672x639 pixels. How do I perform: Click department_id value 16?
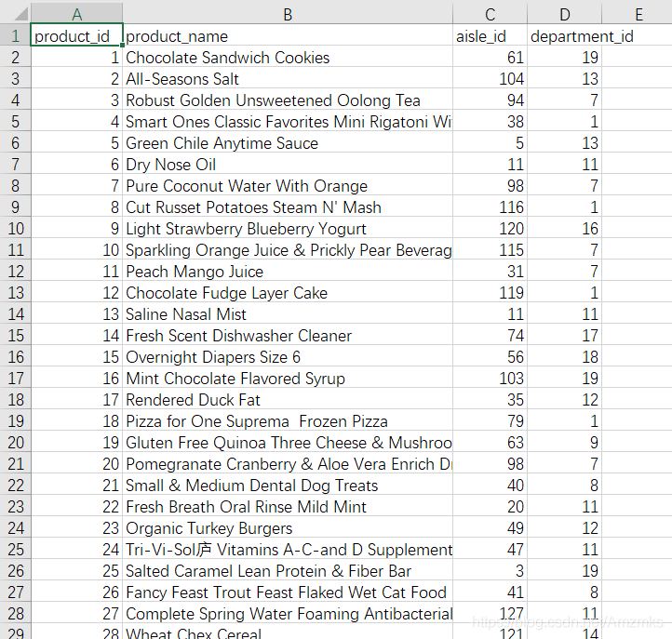(564, 228)
